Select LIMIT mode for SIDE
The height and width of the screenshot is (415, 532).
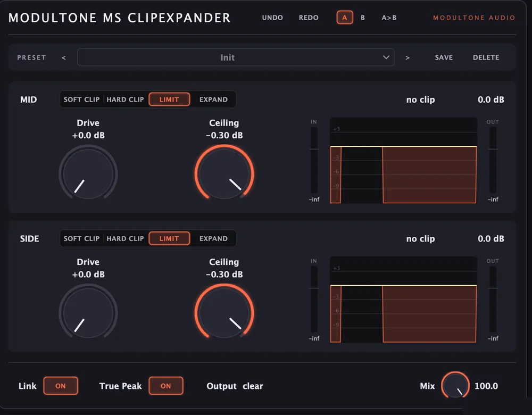(x=169, y=238)
